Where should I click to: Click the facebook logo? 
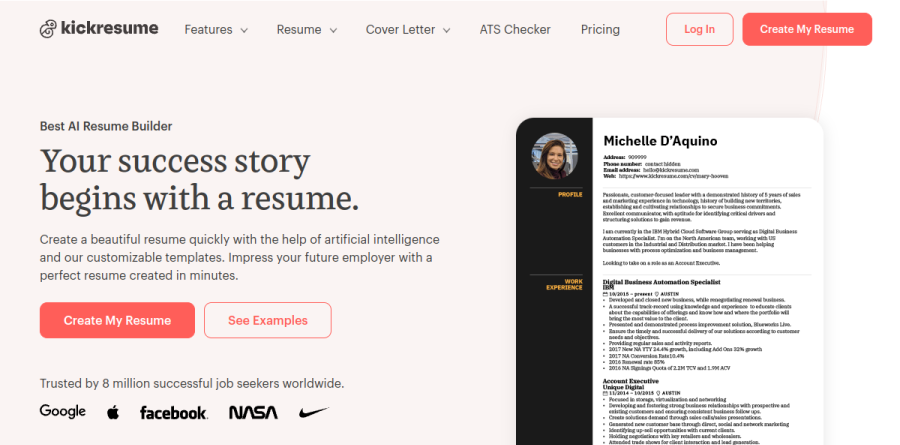(x=174, y=413)
